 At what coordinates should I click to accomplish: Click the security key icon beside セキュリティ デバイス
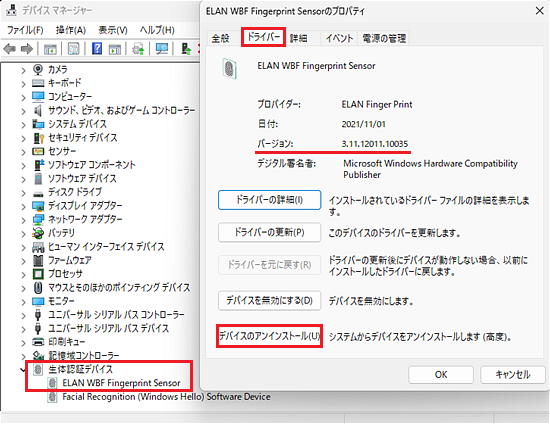[x=38, y=138]
